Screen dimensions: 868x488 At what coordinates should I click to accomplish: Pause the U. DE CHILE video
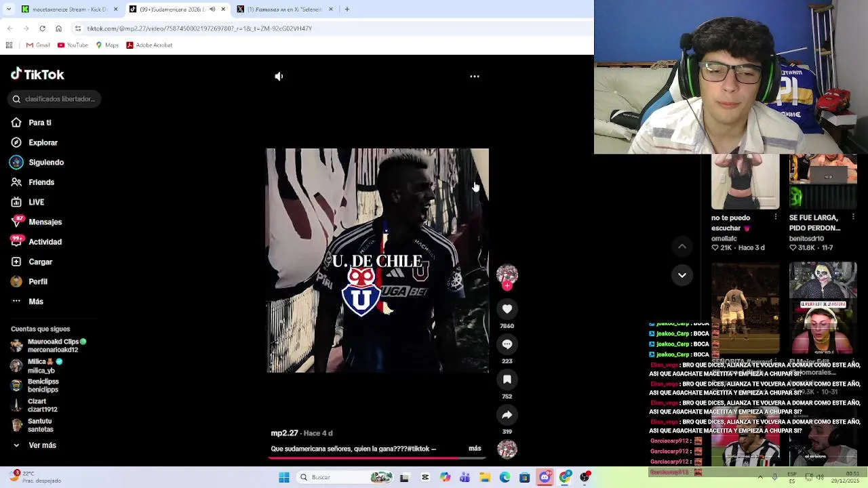click(x=377, y=260)
